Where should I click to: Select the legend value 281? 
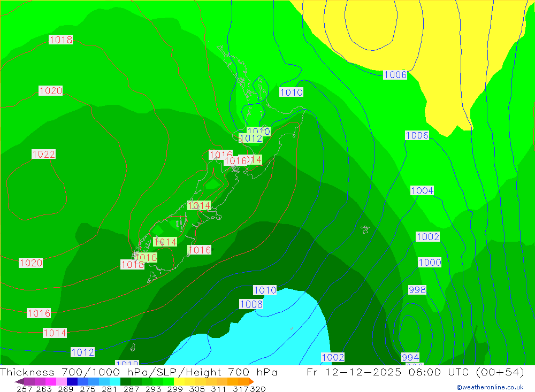(109, 389)
